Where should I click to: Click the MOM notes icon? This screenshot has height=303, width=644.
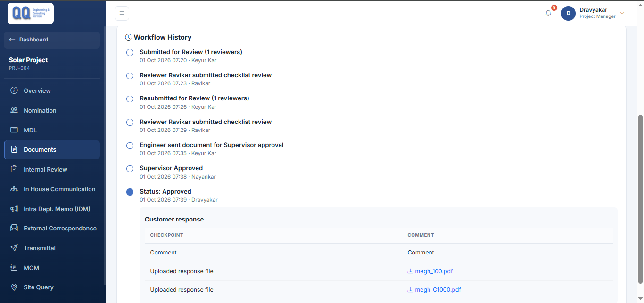[x=14, y=268]
